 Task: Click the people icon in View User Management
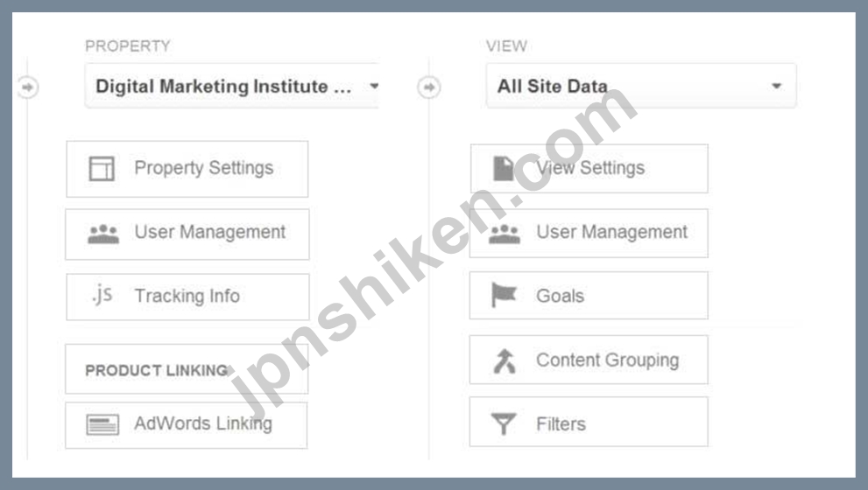pos(505,234)
